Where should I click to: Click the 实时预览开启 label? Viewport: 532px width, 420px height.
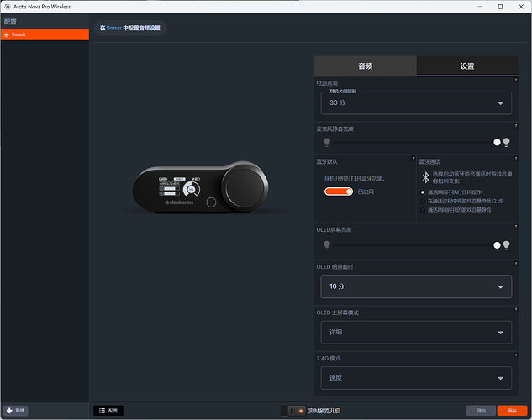[324, 411]
